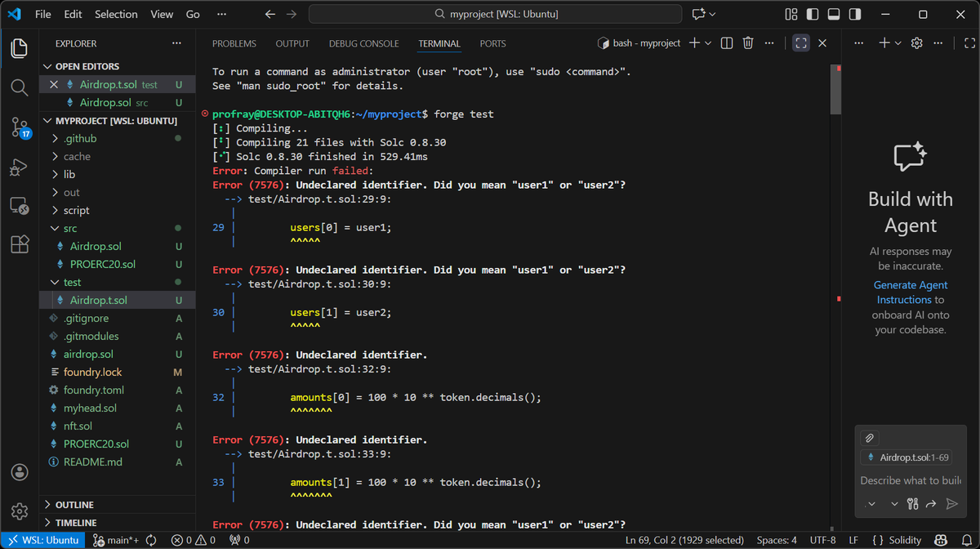
Task: Switch to the DEBUG CONSOLE tab
Action: click(364, 43)
